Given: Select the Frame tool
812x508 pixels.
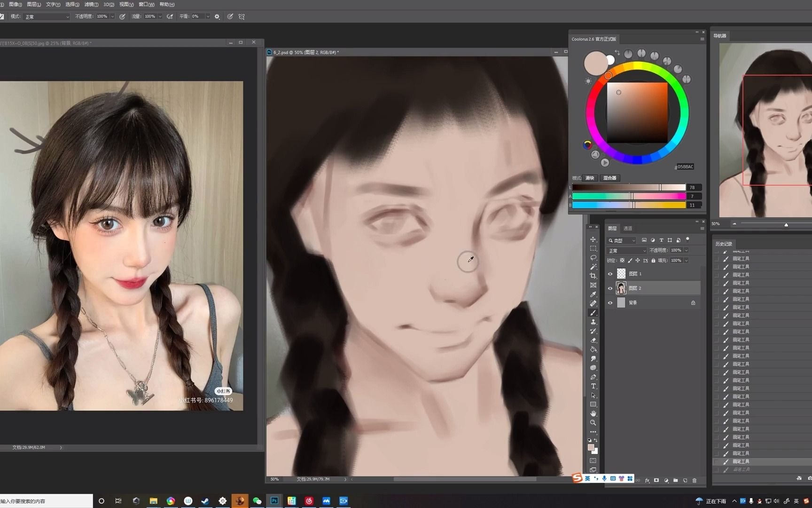Looking at the screenshot, I should (x=593, y=285).
